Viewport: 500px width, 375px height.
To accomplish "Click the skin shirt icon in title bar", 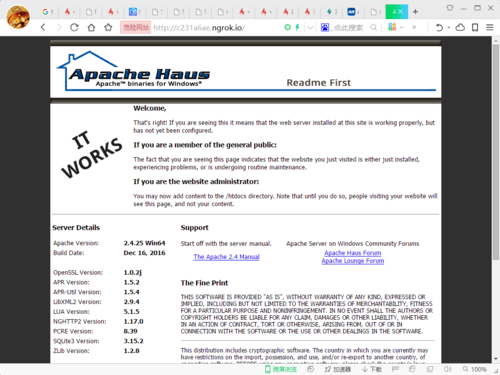I will pyautogui.click(x=450, y=8).
